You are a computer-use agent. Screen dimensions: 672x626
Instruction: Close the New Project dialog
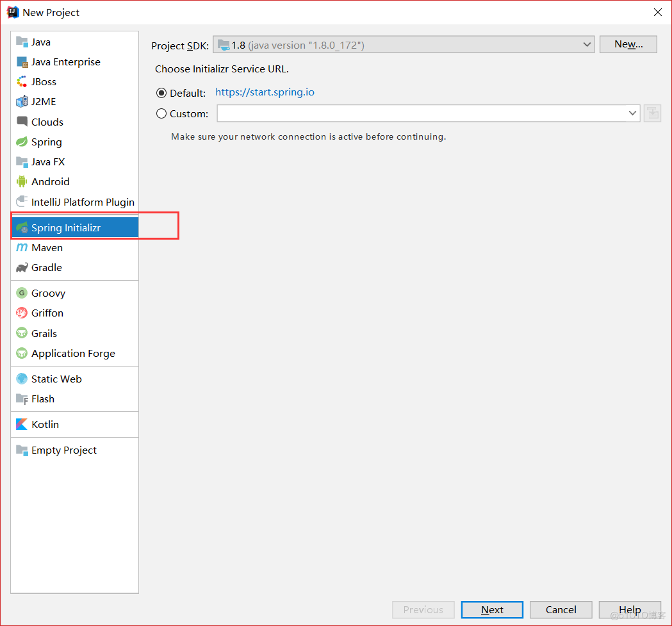[658, 12]
